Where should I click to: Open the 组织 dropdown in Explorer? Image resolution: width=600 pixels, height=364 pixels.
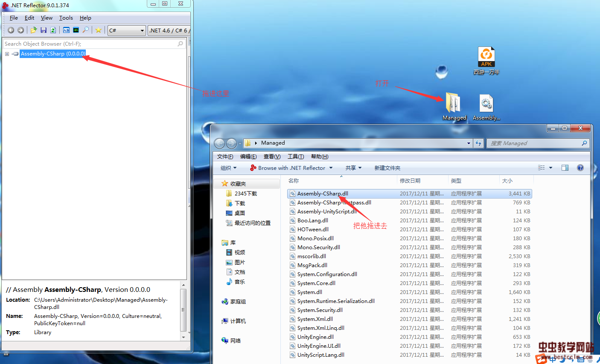pyautogui.click(x=228, y=168)
